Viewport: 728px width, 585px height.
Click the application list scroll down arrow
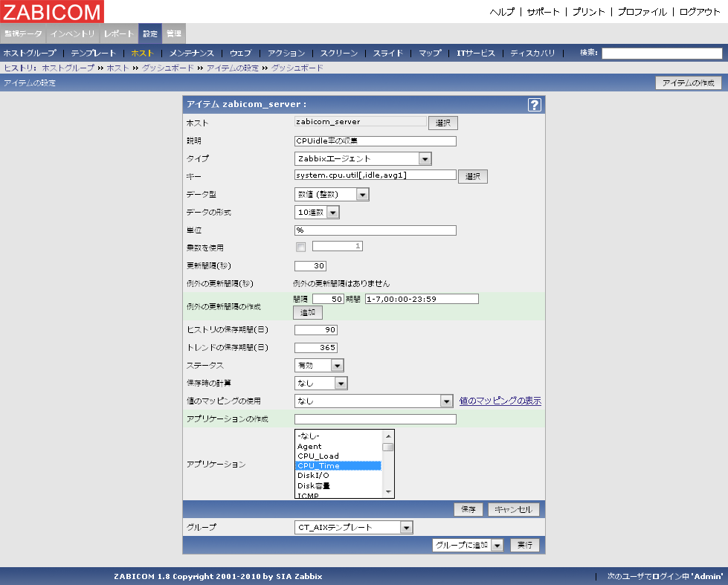click(388, 492)
